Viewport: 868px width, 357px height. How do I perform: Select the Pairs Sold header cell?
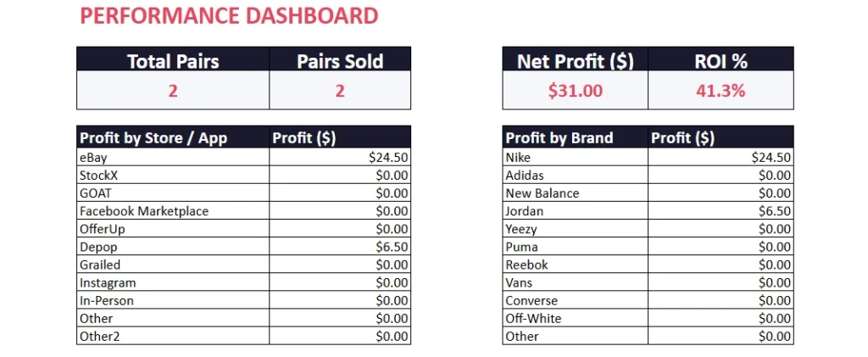tap(340, 61)
